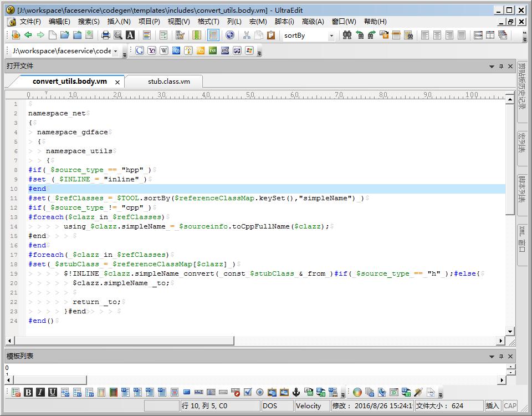The height and width of the screenshot is (416, 532).
Task: Close the 模板列表 panel
Action: coord(510,356)
